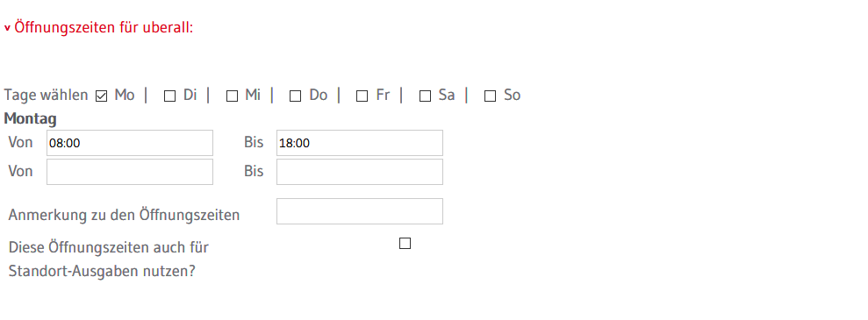The height and width of the screenshot is (320, 868).
Task: Click the 'Anmerkung zu den Öffnungszeiten' label
Action: [x=124, y=215]
